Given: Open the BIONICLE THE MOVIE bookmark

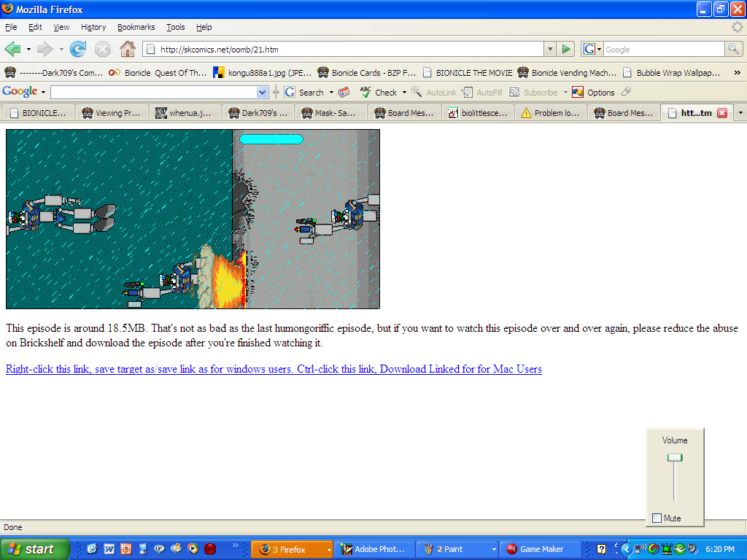Looking at the screenshot, I should [468, 72].
